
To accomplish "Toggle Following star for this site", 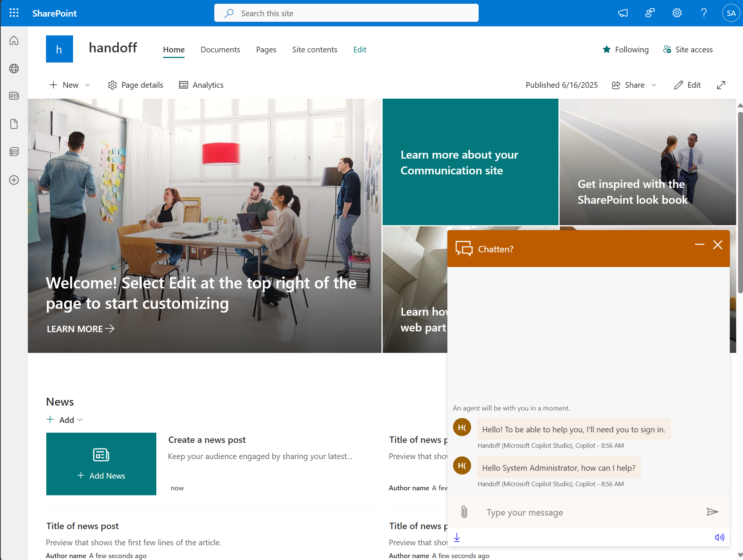I will [x=626, y=50].
